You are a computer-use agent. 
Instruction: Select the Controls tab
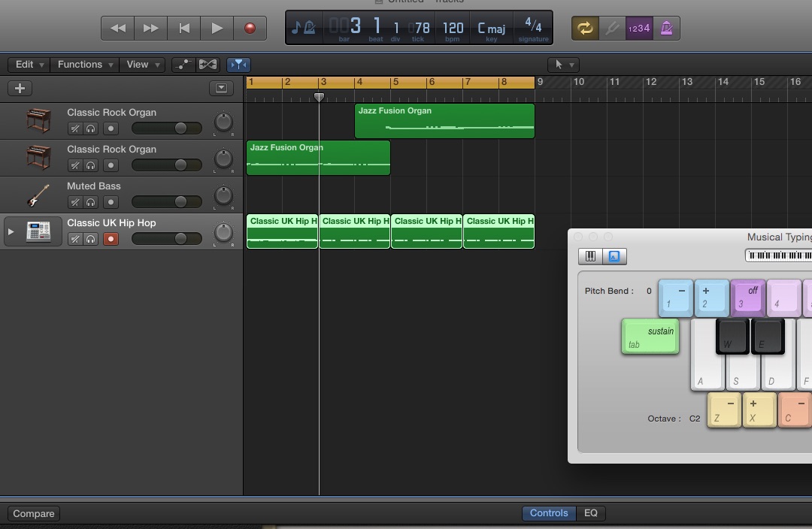tap(548, 513)
